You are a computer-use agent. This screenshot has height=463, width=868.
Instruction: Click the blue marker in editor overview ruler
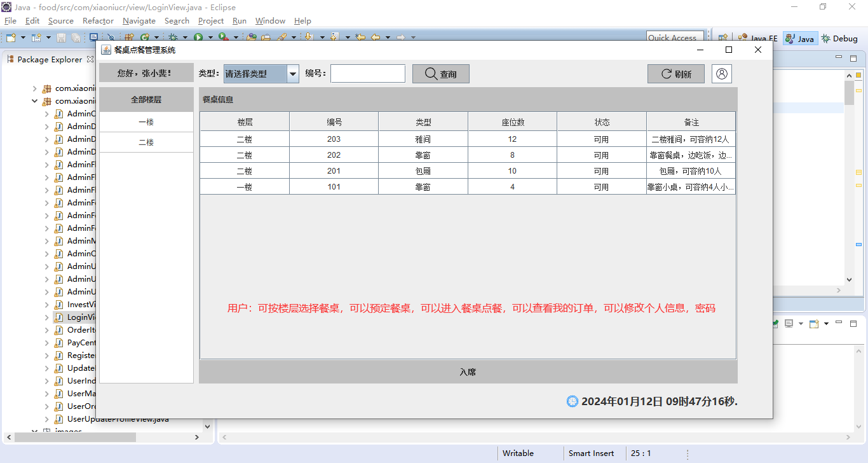click(x=858, y=245)
